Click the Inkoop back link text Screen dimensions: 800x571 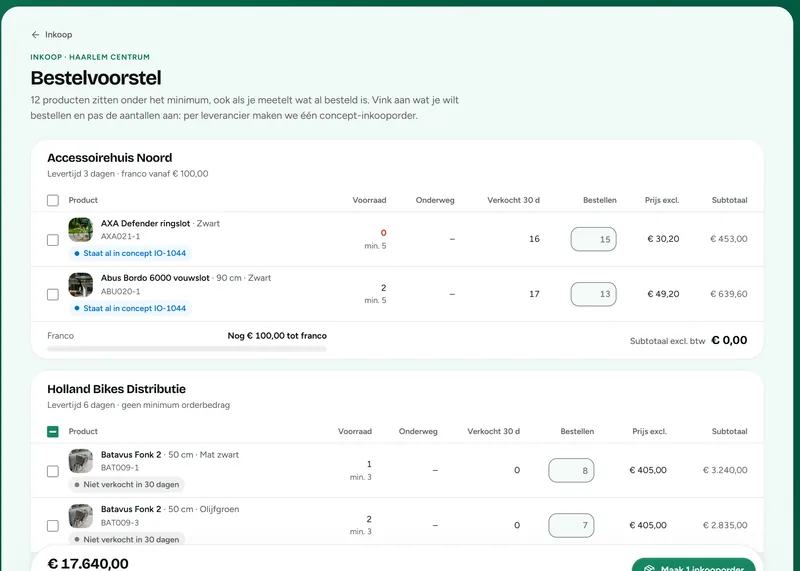59,35
